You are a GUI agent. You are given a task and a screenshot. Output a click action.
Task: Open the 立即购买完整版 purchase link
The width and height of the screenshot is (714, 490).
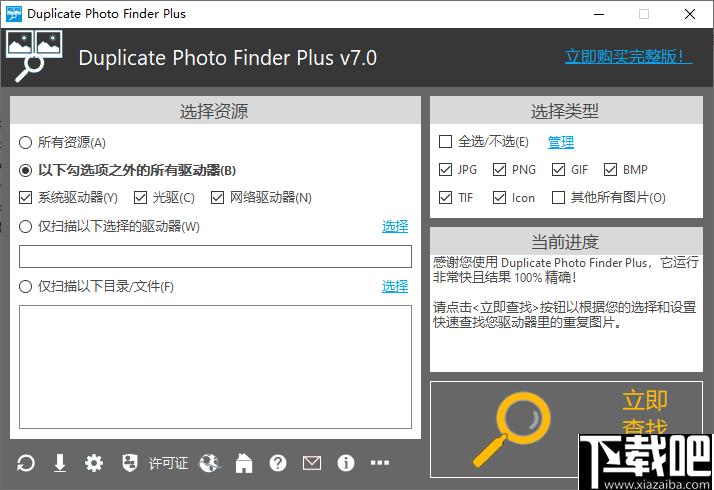pos(628,56)
